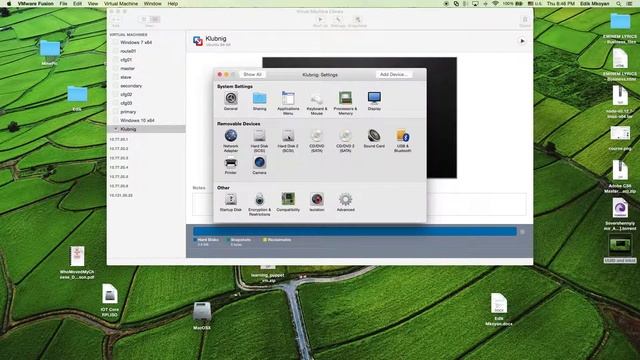The width and height of the screenshot is (640, 360).
Task: Open the VMware Fusion menu
Action: (36, 4)
